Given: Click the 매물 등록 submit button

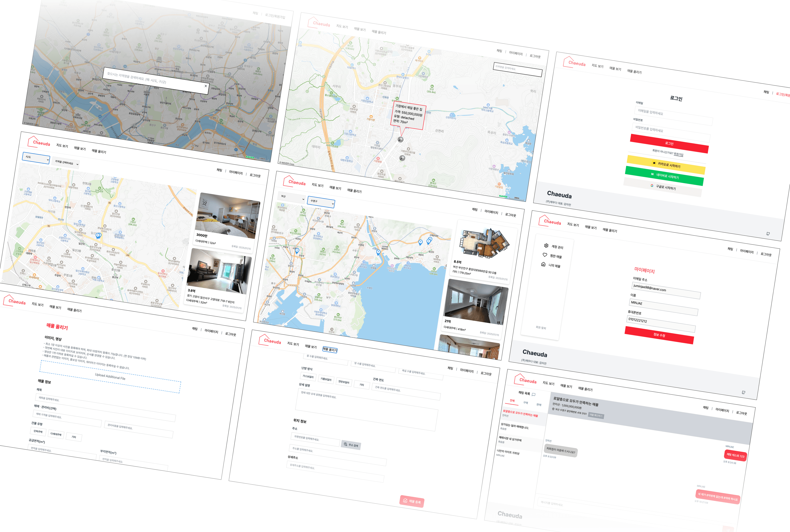Looking at the screenshot, I should pyautogui.click(x=412, y=501).
